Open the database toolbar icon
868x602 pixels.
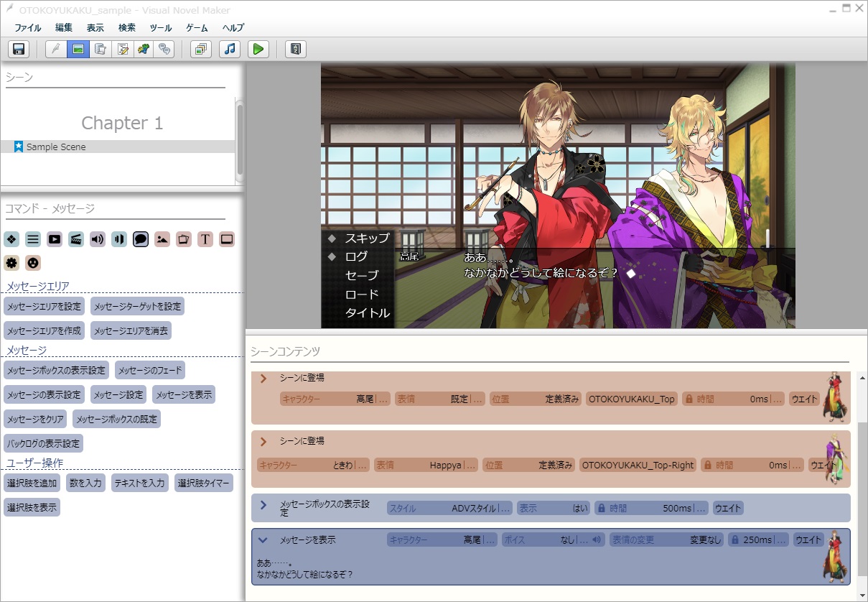pyautogui.click(x=101, y=49)
